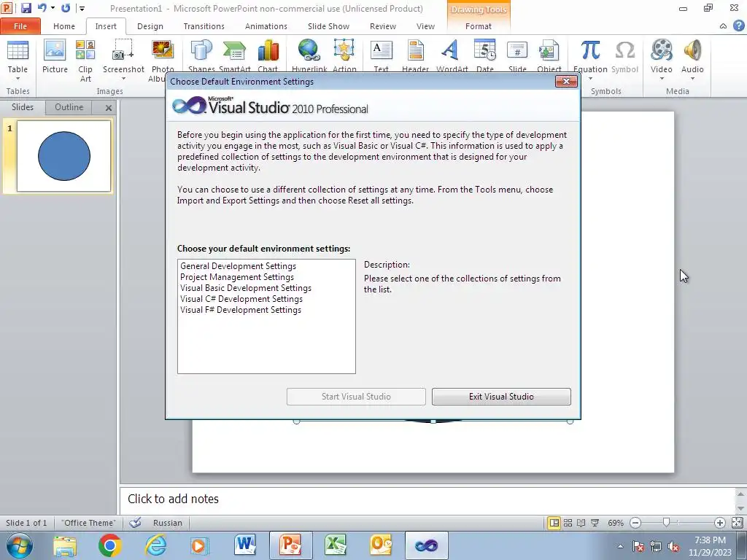Switch to Normal view in status bar
The image size is (747, 560).
(554, 523)
